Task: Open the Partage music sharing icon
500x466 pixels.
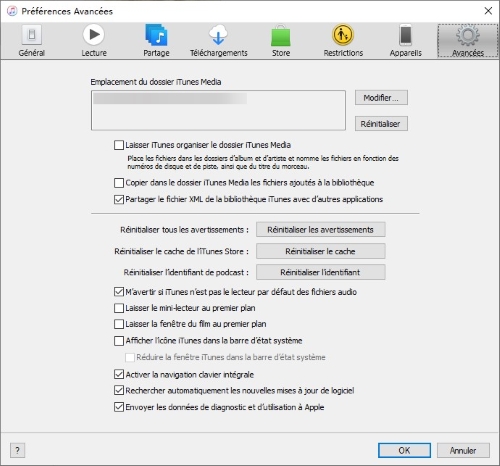Action: 156,35
